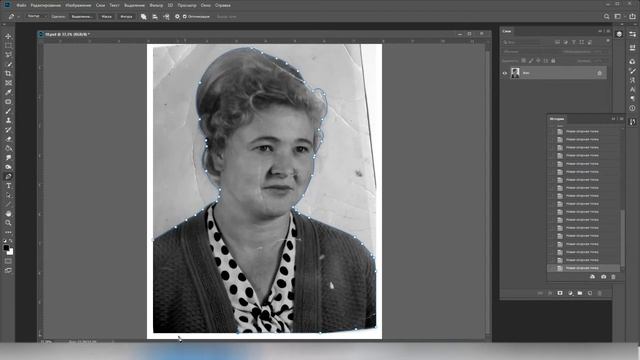Image resolution: width=640 pixels, height=360 pixels.
Task: Toggle the Оптимизация checkbox in options bar
Action: 184,17
